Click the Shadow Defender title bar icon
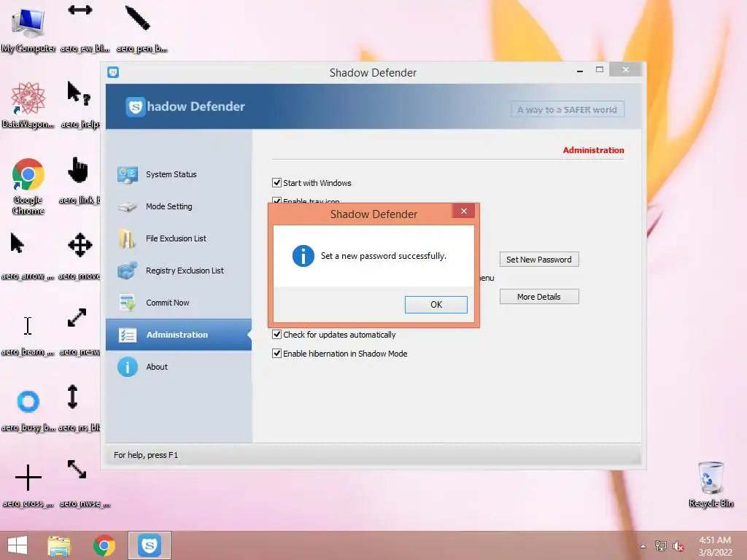Image resolution: width=747 pixels, height=560 pixels. (x=113, y=72)
